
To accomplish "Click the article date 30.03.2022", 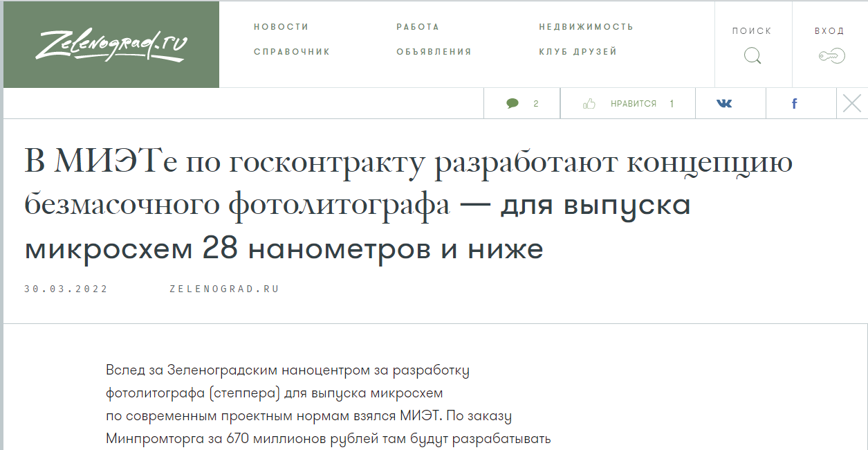I will 66,289.
